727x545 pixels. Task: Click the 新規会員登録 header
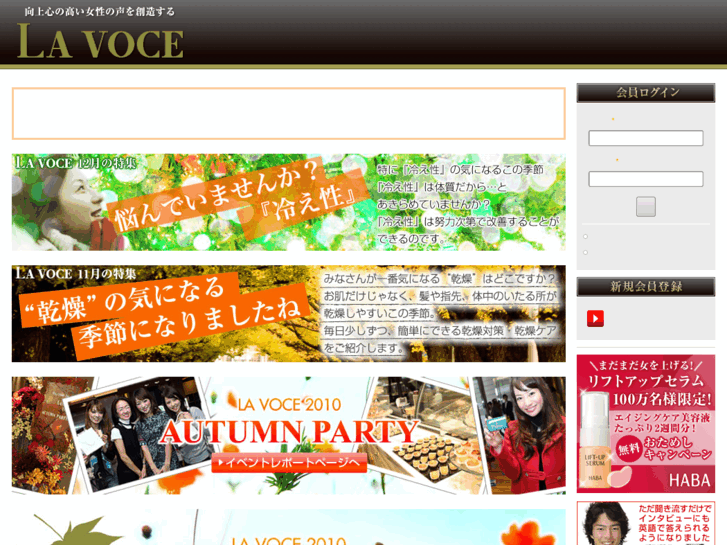click(645, 287)
